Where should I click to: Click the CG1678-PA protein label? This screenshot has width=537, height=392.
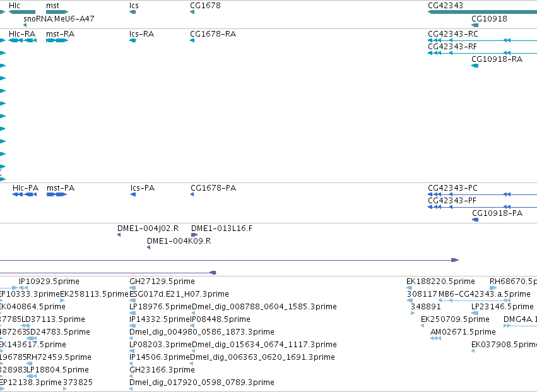[213, 188]
